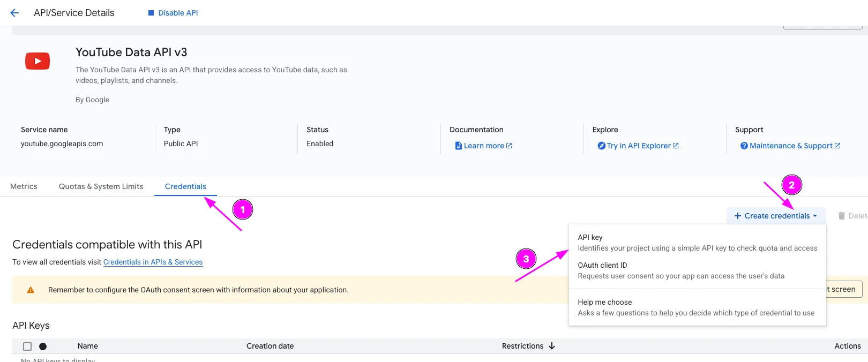
Task: Open the Quotas & System Limits tab
Action: [101, 186]
